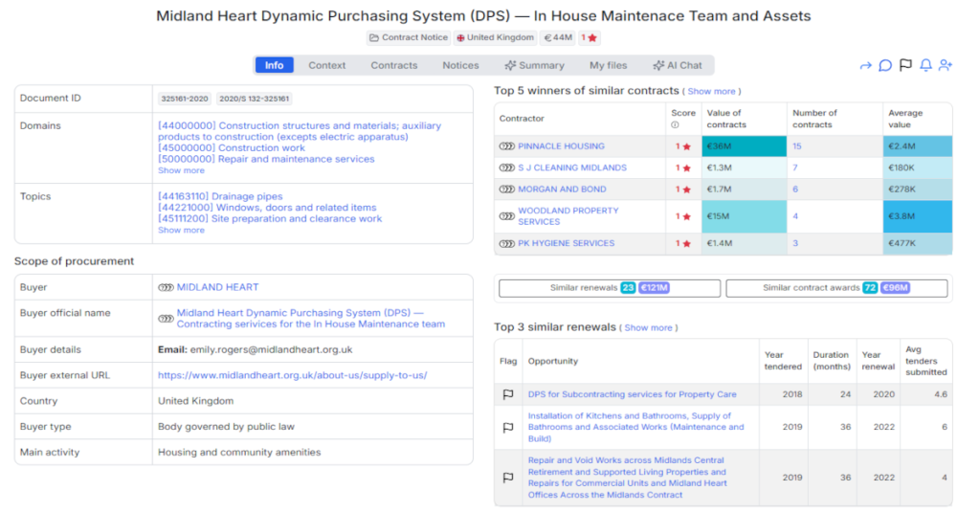Select the Info tab
The width and height of the screenshot is (980, 513).
[x=274, y=65]
